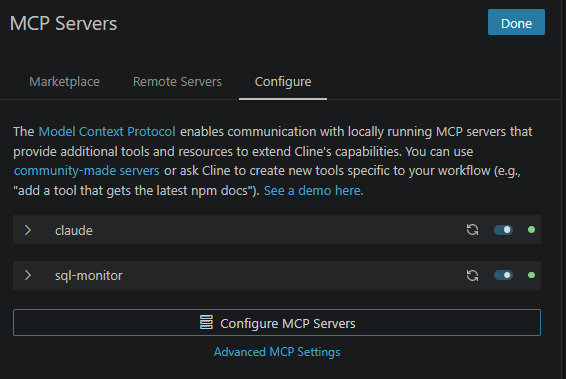Select the claude server row name
This screenshot has height=379, width=566.
[74, 230]
